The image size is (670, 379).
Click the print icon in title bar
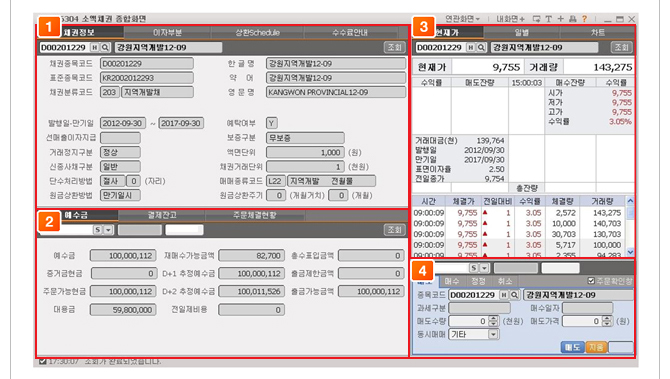click(573, 19)
